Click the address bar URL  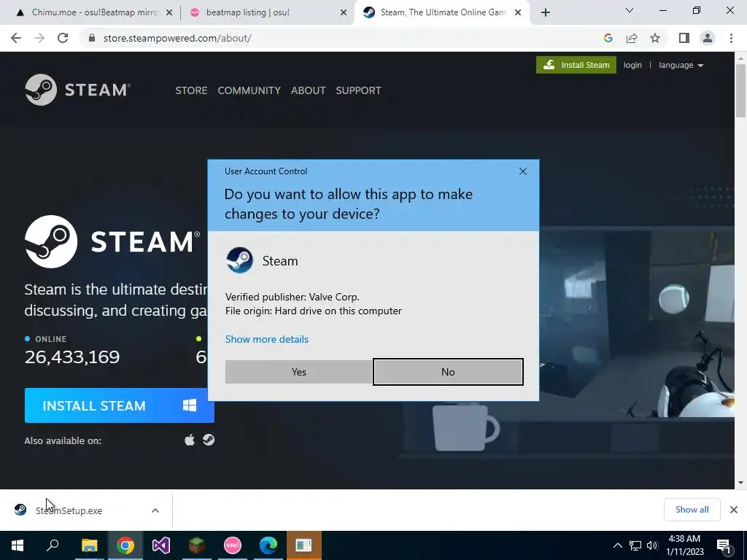[177, 38]
